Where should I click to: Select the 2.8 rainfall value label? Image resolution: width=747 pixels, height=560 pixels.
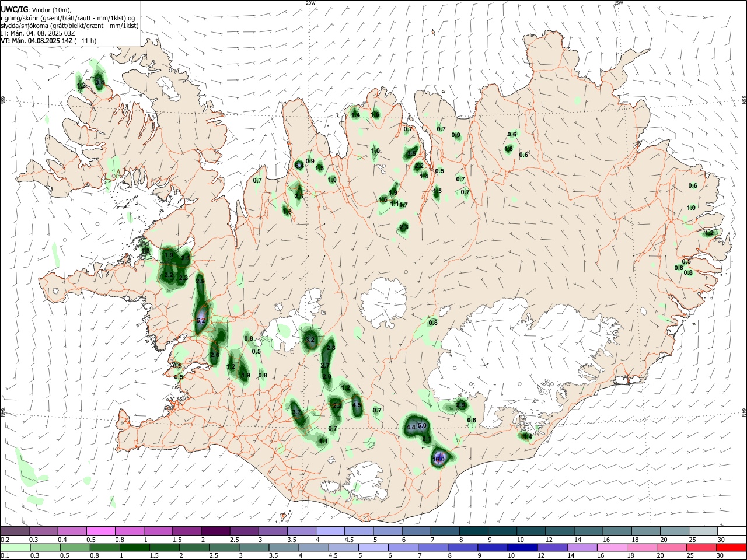[x=330, y=348]
